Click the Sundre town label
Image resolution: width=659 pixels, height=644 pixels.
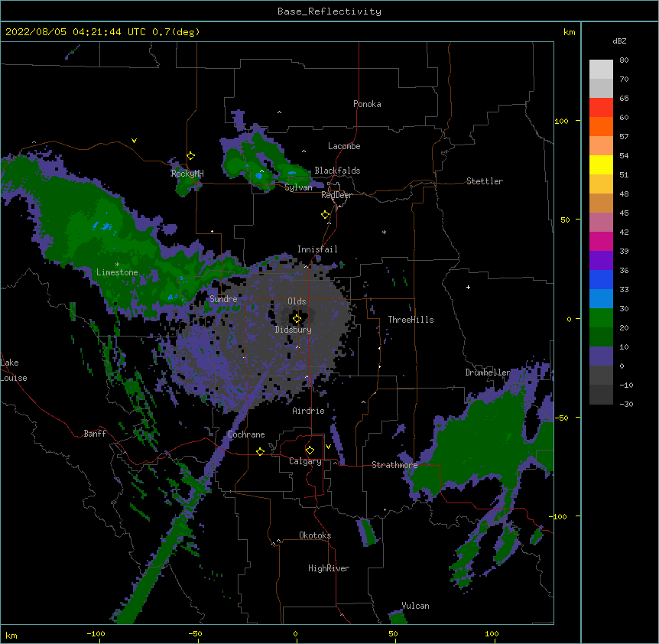[223, 299]
